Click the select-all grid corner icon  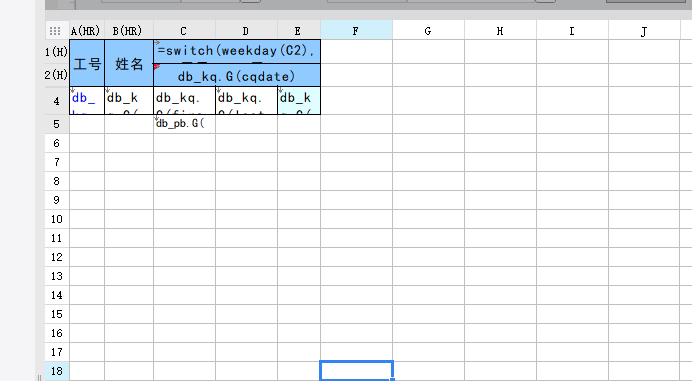pos(55,31)
